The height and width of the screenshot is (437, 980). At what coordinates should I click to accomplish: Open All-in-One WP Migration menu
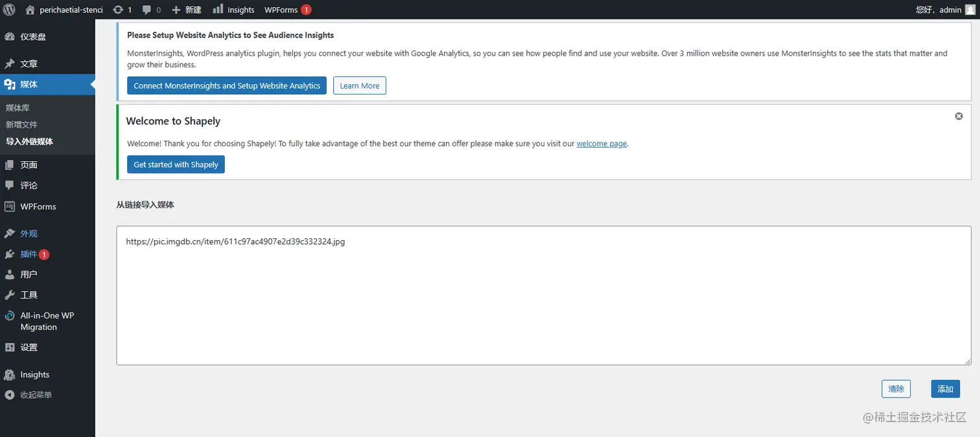[47, 321]
